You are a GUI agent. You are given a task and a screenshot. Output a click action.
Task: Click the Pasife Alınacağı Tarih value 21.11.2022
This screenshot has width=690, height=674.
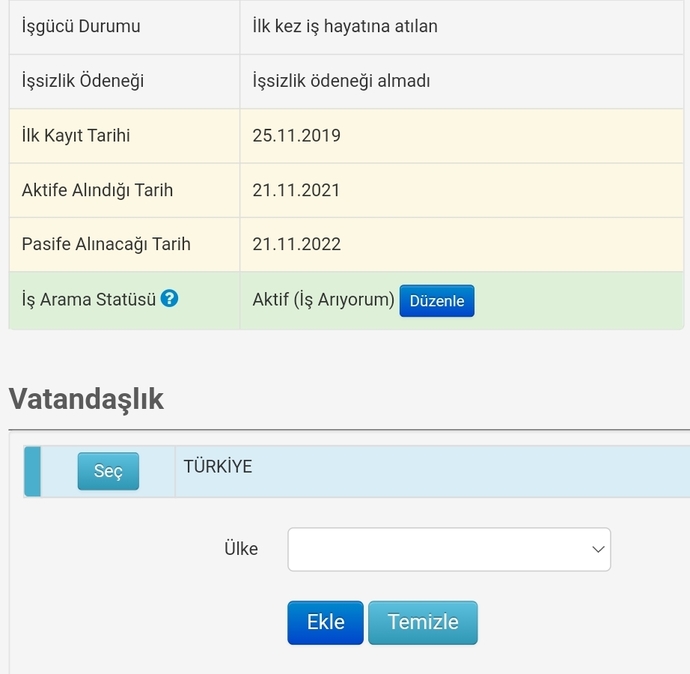tap(297, 244)
